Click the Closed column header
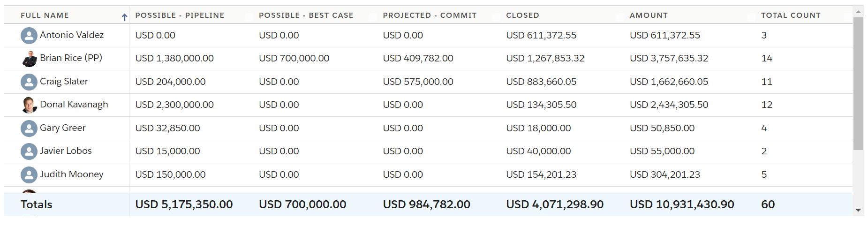 (x=522, y=15)
